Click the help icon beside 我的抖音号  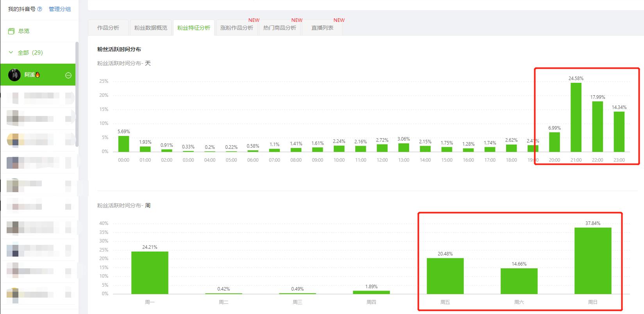coord(39,9)
